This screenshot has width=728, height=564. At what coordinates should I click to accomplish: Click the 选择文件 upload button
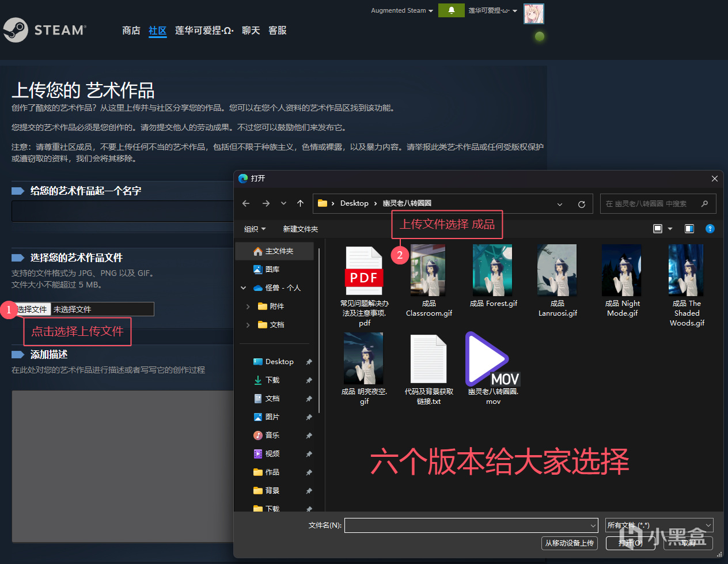(x=32, y=309)
